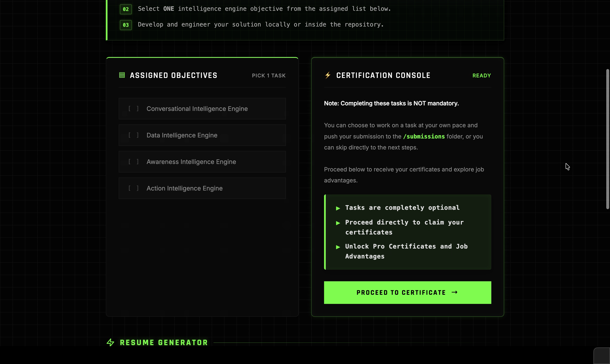
Task: Click the page's vertical scrollbar thumb
Action: pos(608,139)
